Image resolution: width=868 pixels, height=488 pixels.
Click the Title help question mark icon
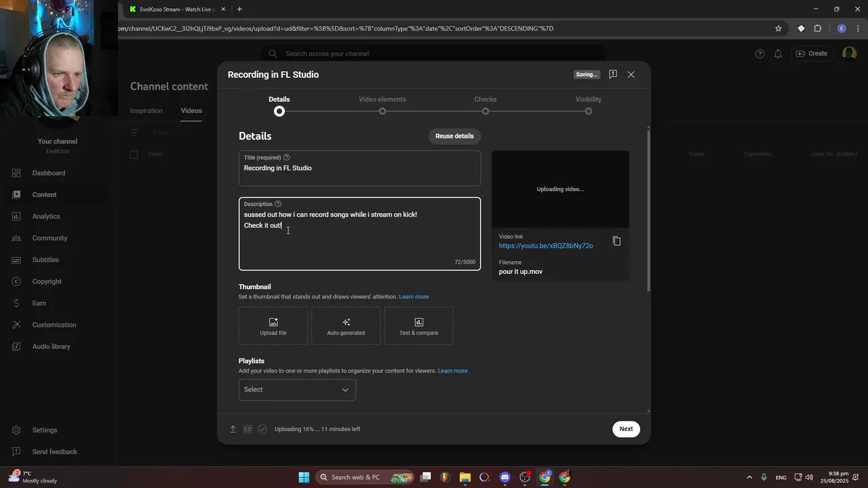pyautogui.click(x=286, y=157)
